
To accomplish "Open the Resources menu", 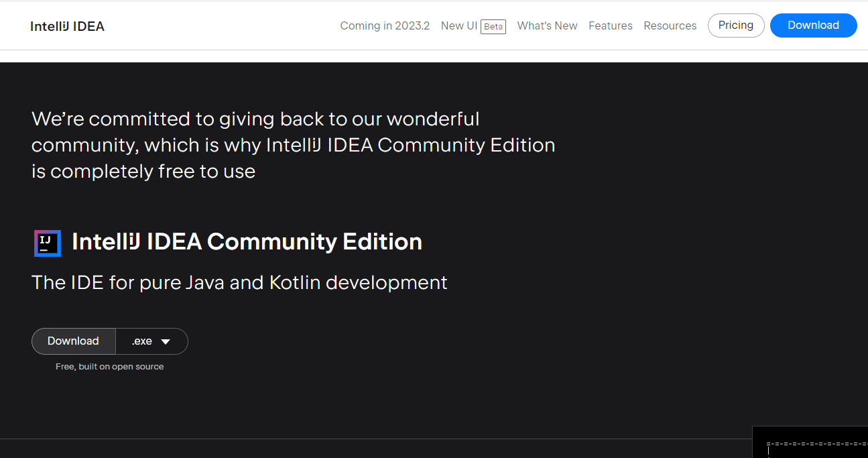I will pos(670,25).
